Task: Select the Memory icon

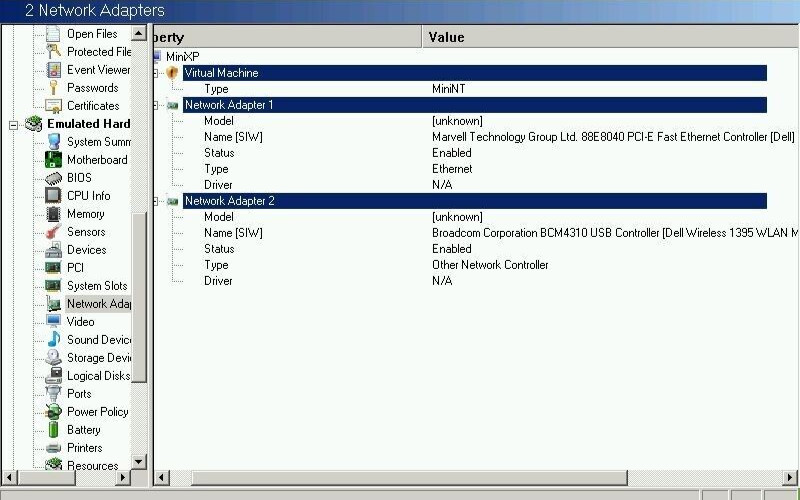Action: (53, 214)
